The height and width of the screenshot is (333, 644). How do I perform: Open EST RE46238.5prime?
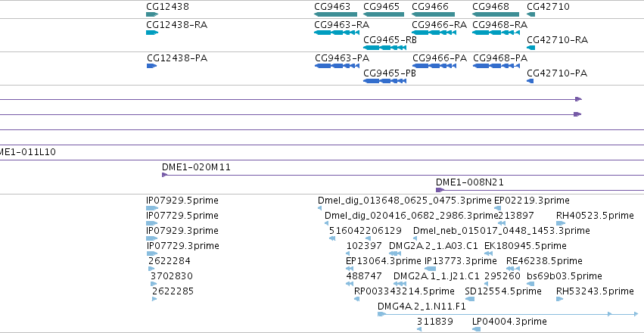click(x=544, y=261)
